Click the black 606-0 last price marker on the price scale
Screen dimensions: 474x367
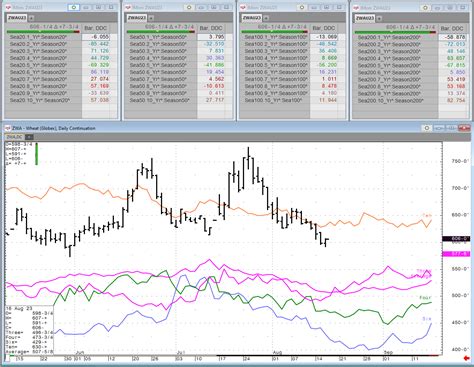click(456, 239)
